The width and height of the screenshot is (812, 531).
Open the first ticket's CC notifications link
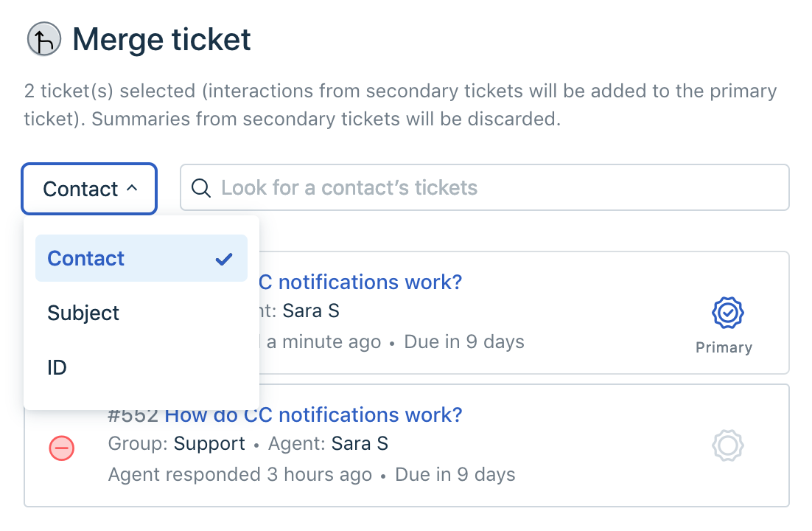coord(361,282)
